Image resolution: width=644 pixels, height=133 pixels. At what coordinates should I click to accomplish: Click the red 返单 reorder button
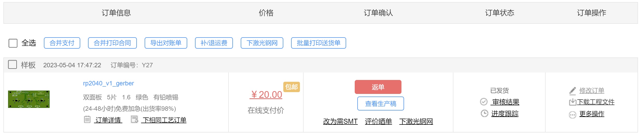[378, 87]
